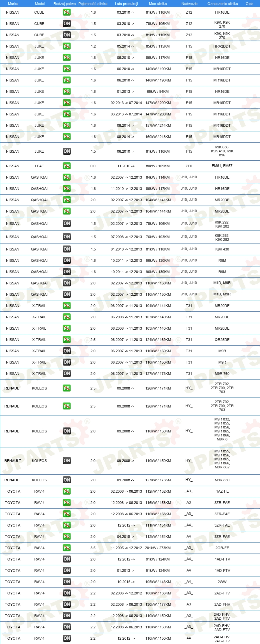Click the petrol icon in the X-Trail QR25DE row
This screenshot has height=644, width=260.
[x=67, y=340]
